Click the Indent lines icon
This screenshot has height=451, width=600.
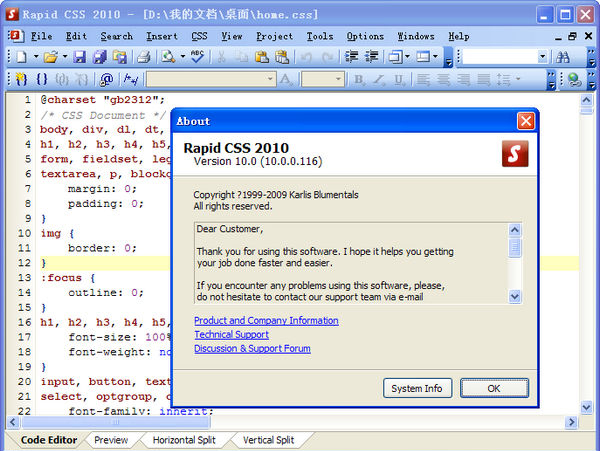point(351,57)
